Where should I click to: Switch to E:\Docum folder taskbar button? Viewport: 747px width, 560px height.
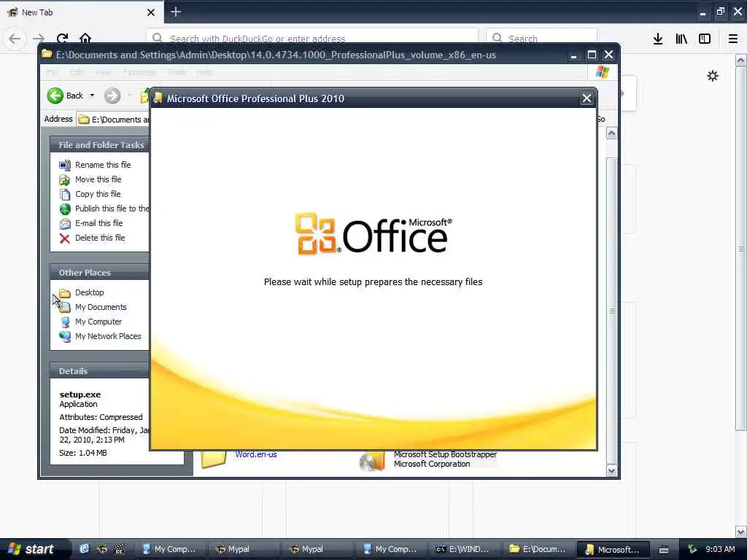(538, 549)
